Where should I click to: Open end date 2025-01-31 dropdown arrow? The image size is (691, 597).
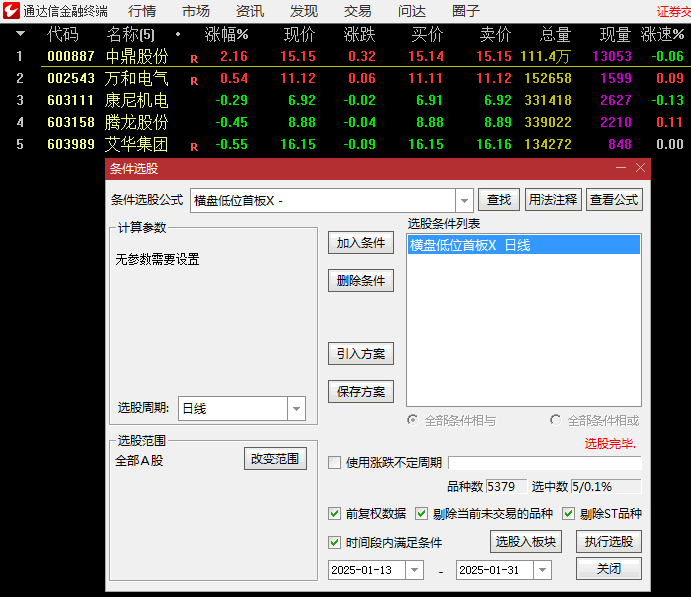(x=542, y=570)
